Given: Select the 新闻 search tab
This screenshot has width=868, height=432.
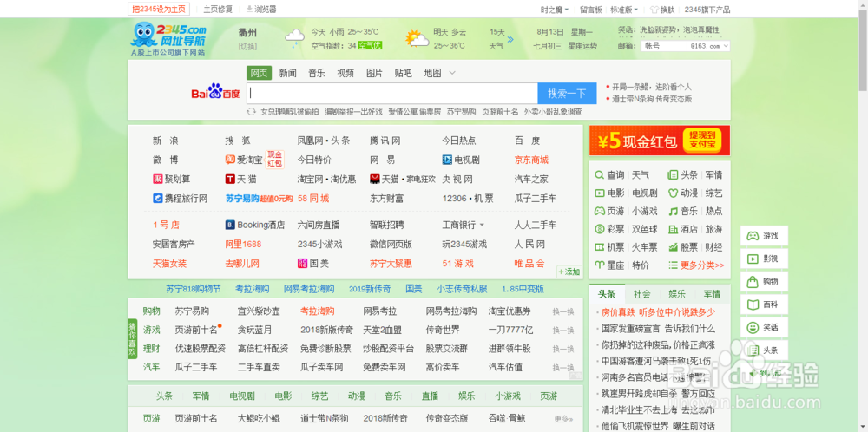Looking at the screenshot, I should [288, 73].
